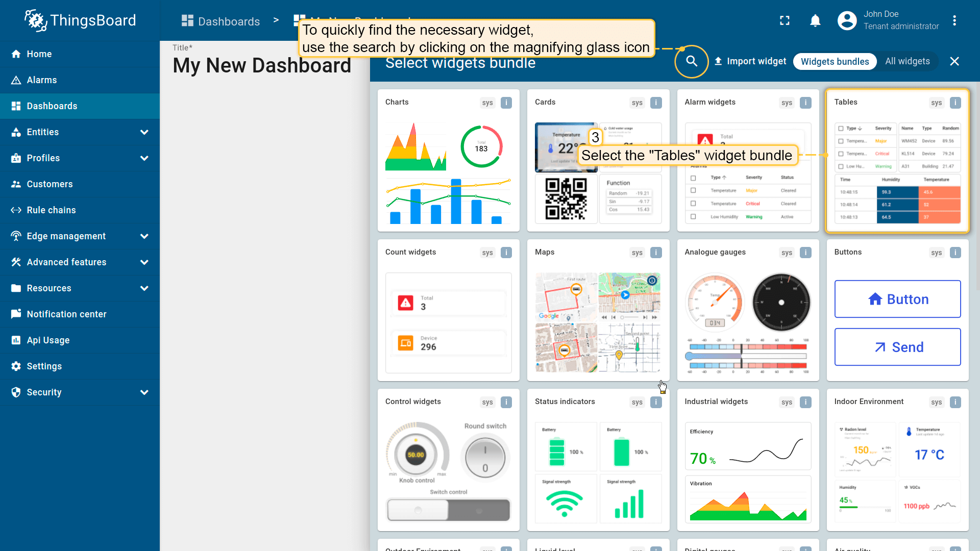Show info for Analogue gauges bundle
This screenshot has width=980, height=551.
click(x=805, y=253)
